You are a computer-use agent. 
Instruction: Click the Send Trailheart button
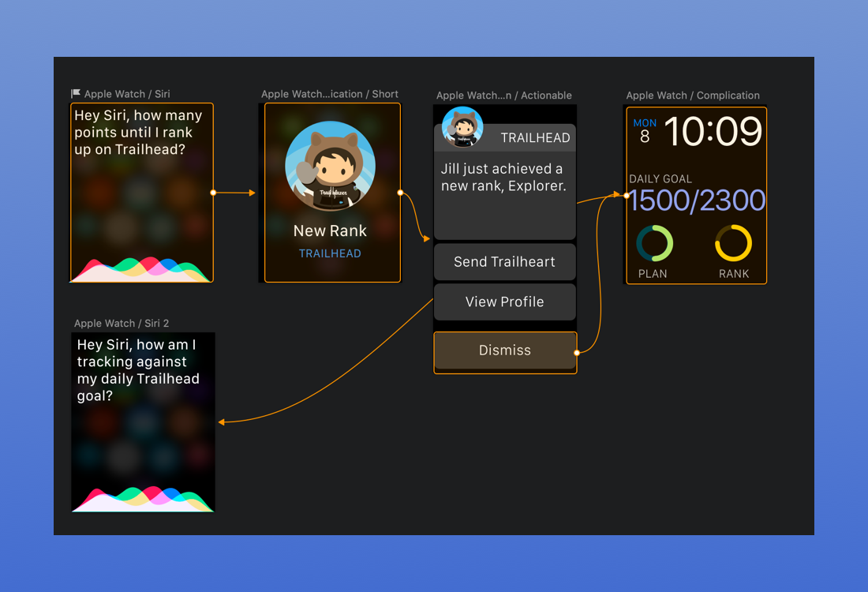(505, 262)
